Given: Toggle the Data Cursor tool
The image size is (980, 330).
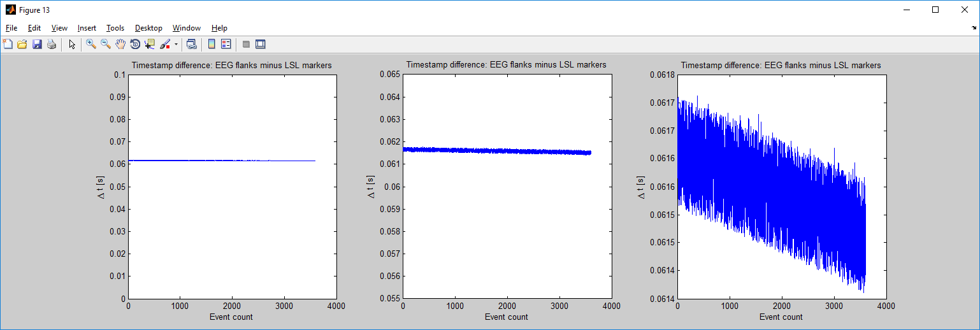Looking at the screenshot, I should coord(150,44).
